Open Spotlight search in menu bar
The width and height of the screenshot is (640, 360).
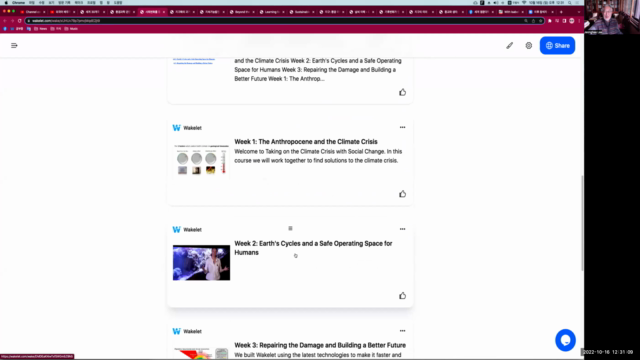570,2
